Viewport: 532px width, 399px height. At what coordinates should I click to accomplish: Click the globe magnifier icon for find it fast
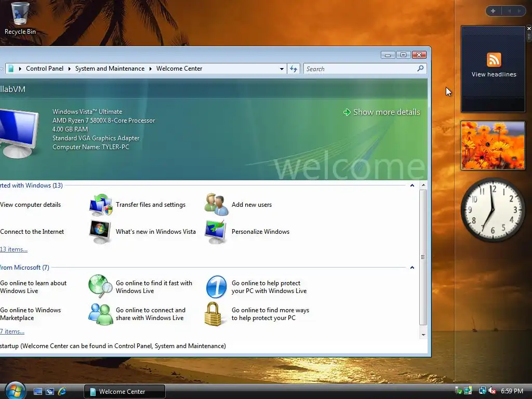pyautogui.click(x=100, y=287)
